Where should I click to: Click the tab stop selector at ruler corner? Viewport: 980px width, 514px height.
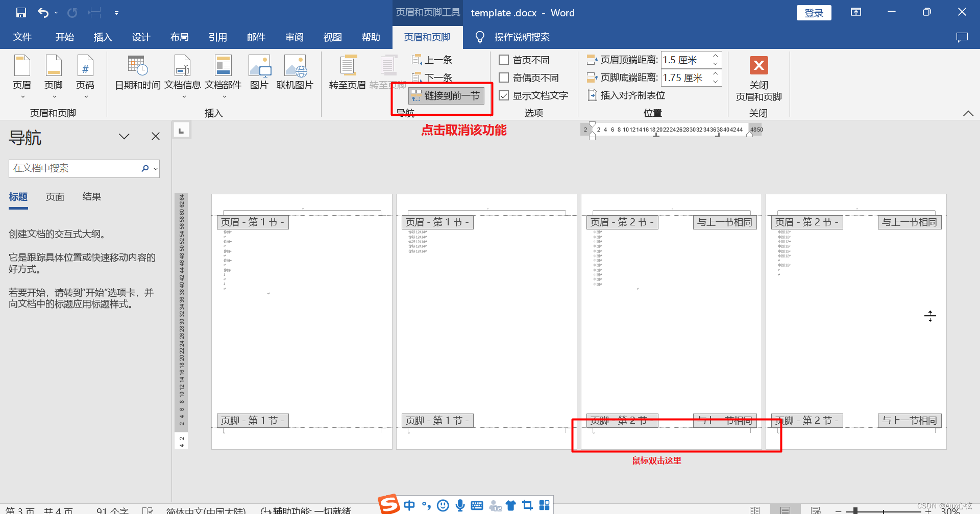coord(181,131)
